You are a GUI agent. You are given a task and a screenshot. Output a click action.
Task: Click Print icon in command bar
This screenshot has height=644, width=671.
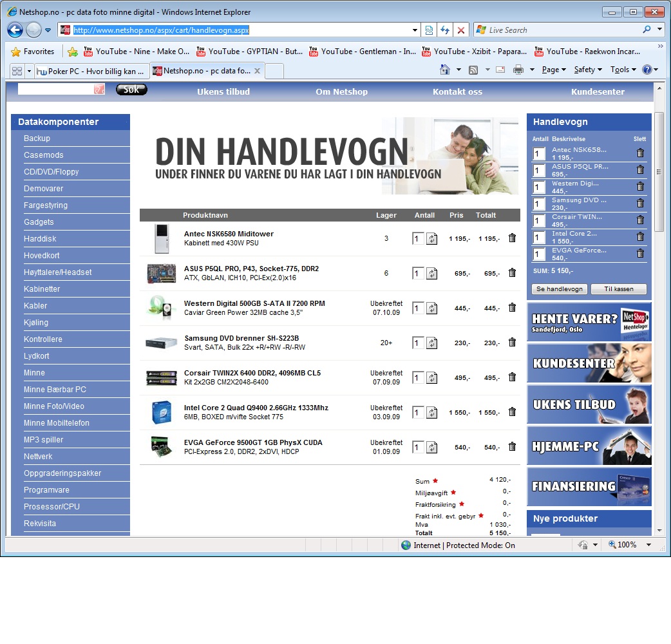pyautogui.click(x=518, y=70)
